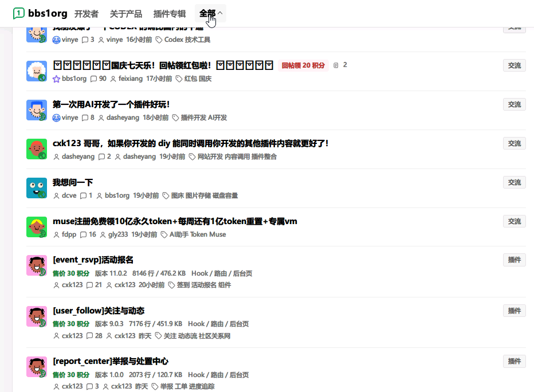Click the bbs1org logo icon
This screenshot has width=534, height=392.
19,13
